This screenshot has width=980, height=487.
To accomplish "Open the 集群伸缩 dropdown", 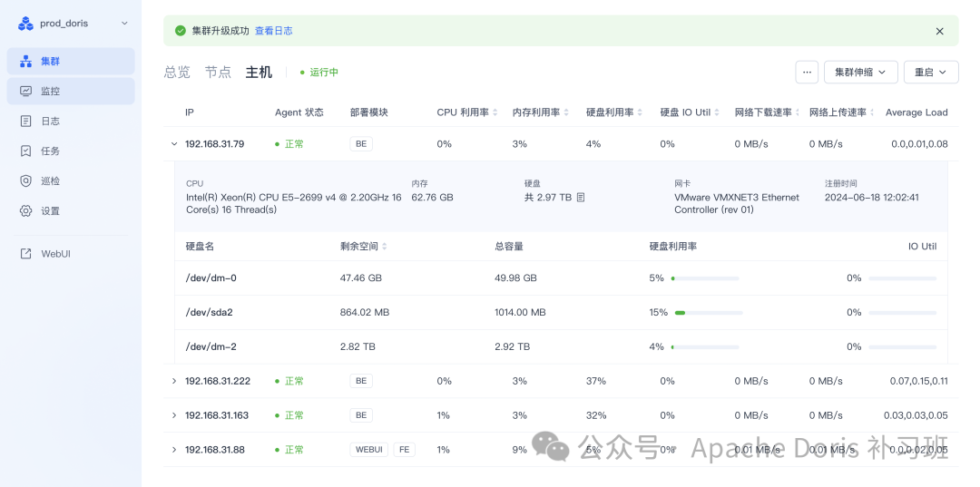I will (860, 73).
